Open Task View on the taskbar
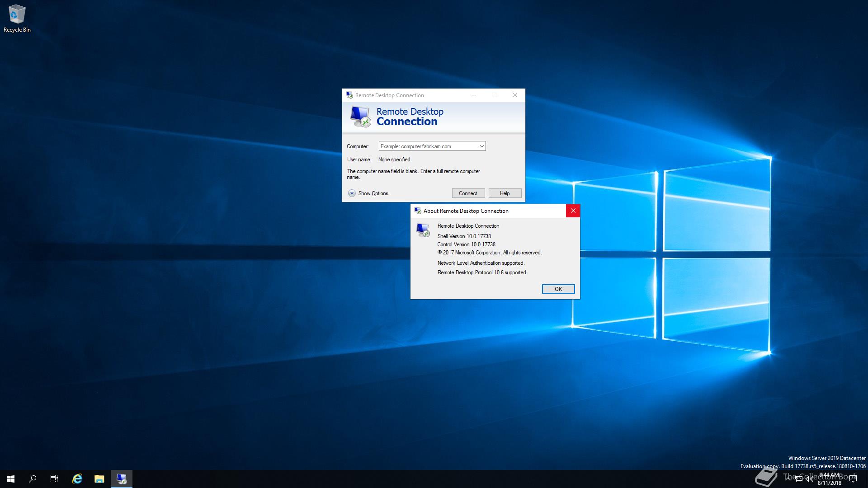This screenshot has width=868, height=488. pyautogui.click(x=54, y=479)
